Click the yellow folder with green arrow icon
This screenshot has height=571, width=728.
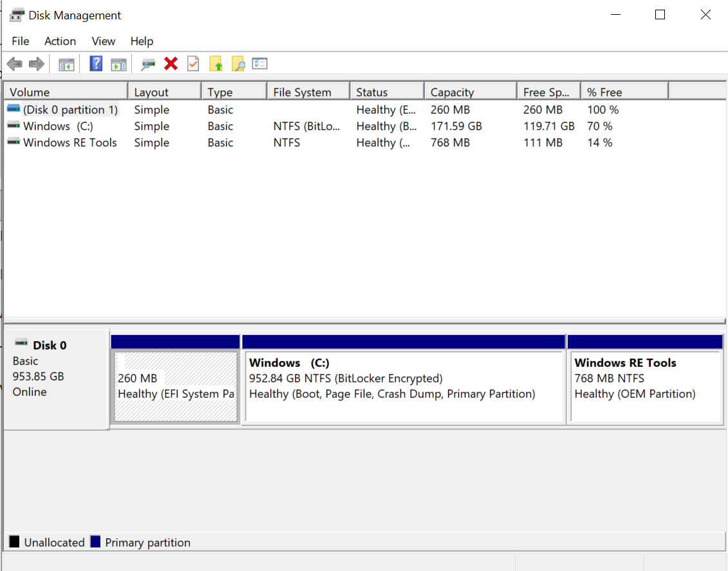point(216,64)
